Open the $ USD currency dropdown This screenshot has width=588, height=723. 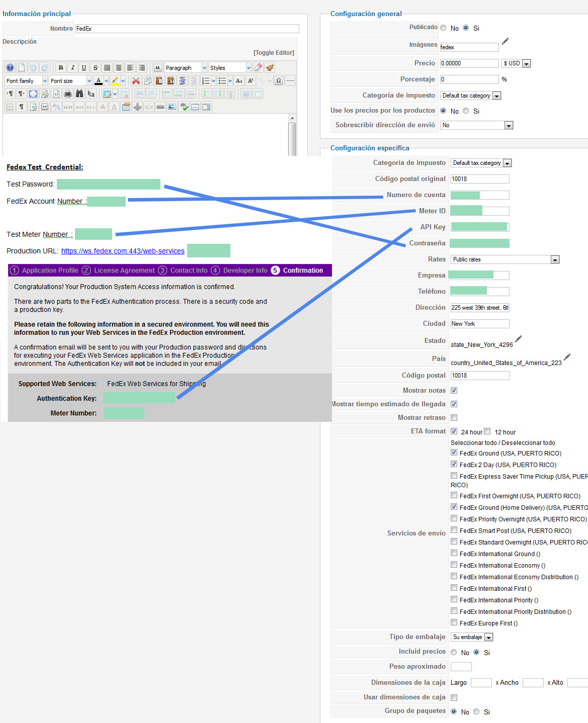point(516,63)
